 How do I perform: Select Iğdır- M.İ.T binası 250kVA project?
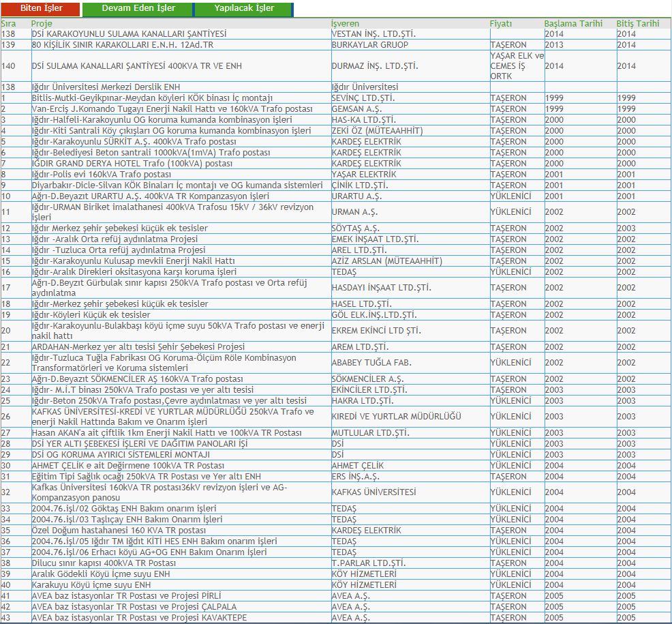pyautogui.click(x=181, y=390)
